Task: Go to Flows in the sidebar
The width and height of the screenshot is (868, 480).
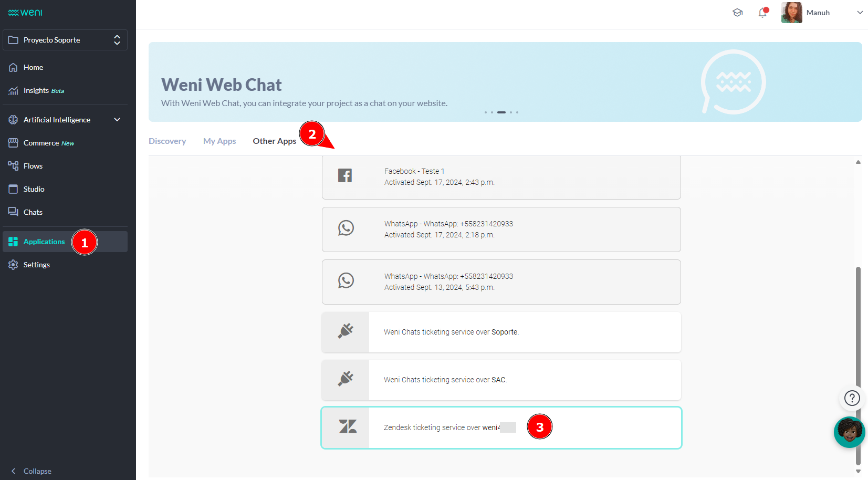Action: tap(33, 166)
